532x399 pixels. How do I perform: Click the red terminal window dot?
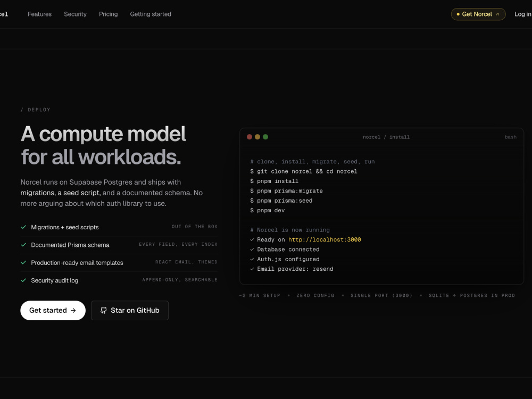(x=250, y=137)
